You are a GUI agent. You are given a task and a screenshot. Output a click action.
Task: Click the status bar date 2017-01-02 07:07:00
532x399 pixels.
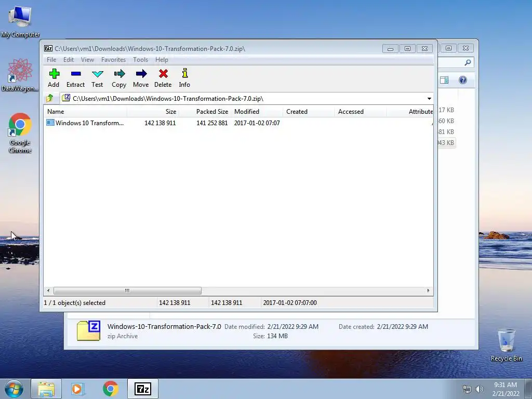tap(290, 303)
